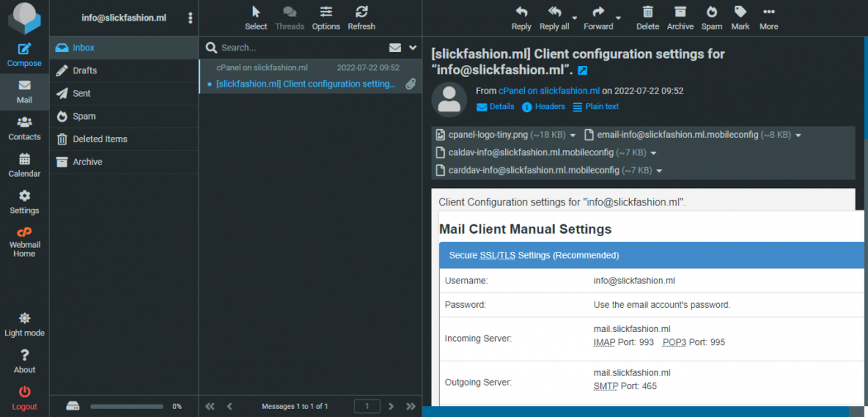Go to previous page of messages
The width and height of the screenshot is (868, 417).
click(229, 406)
